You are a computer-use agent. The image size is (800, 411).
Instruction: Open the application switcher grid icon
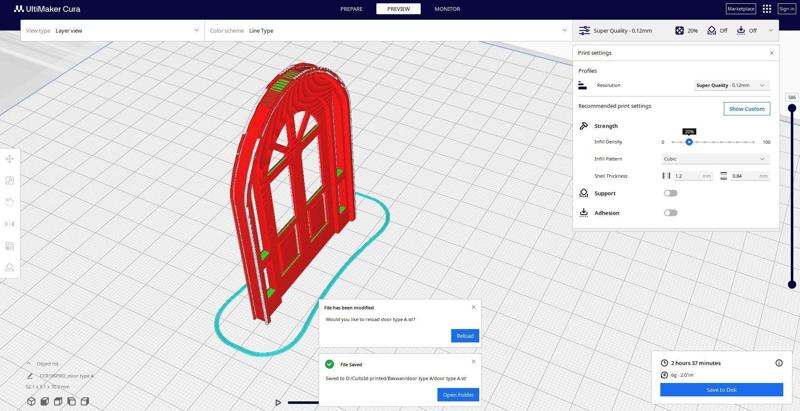click(x=766, y=9)
